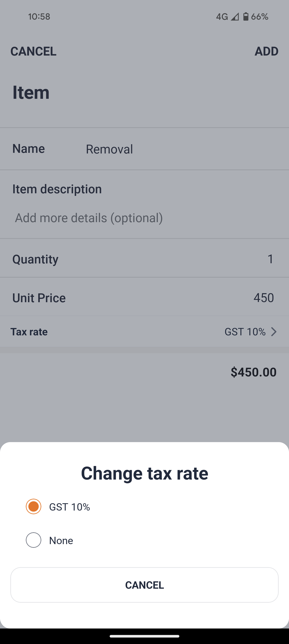Tap the 4G network indicator

click(222, 17)
